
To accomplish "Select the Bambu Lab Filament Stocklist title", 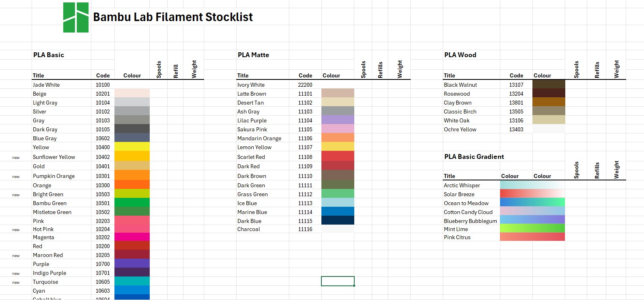I will (173, 17).
